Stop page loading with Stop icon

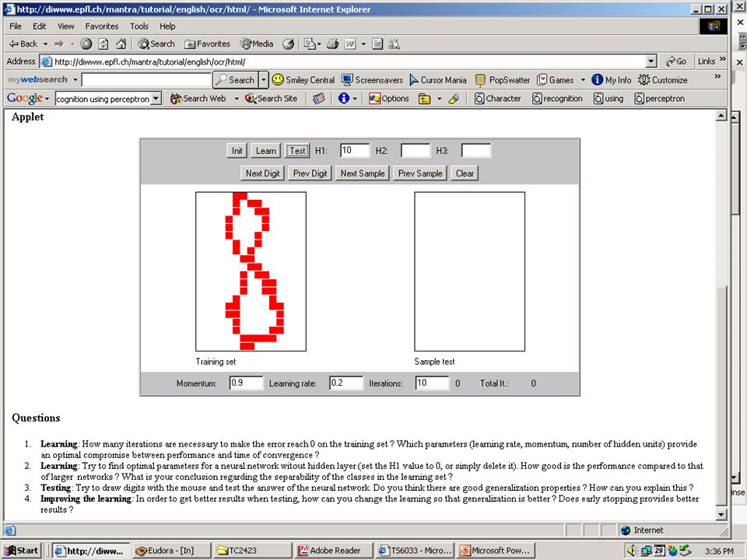coord(86,44)
